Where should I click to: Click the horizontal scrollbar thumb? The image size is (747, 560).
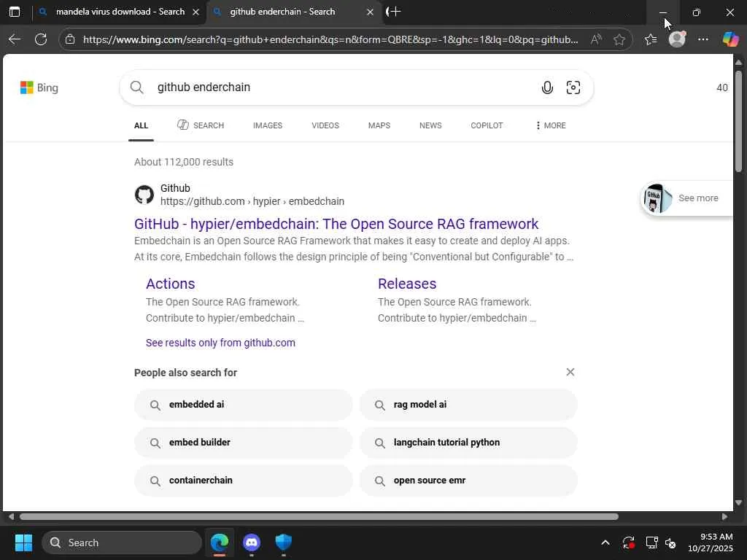319,517
